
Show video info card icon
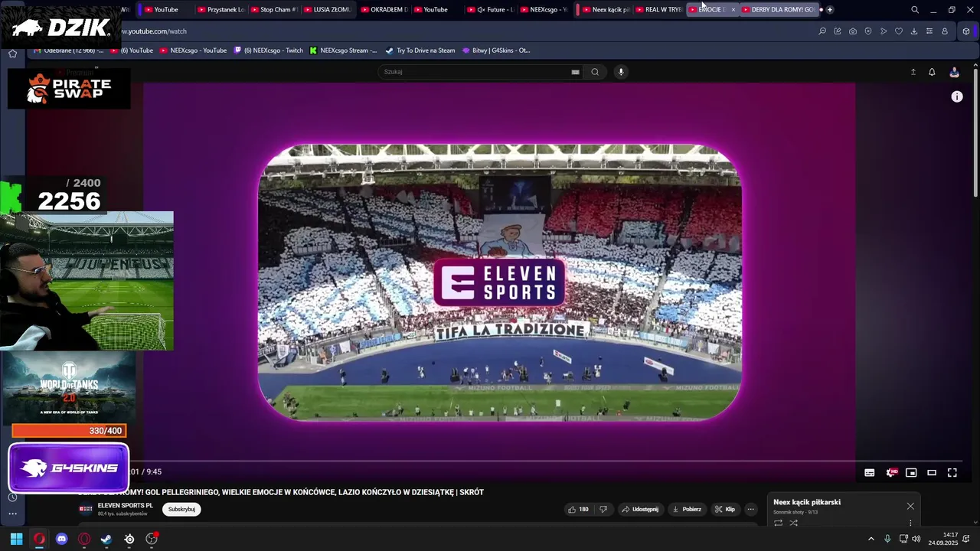pyautogui.click(x=957, y=96)
